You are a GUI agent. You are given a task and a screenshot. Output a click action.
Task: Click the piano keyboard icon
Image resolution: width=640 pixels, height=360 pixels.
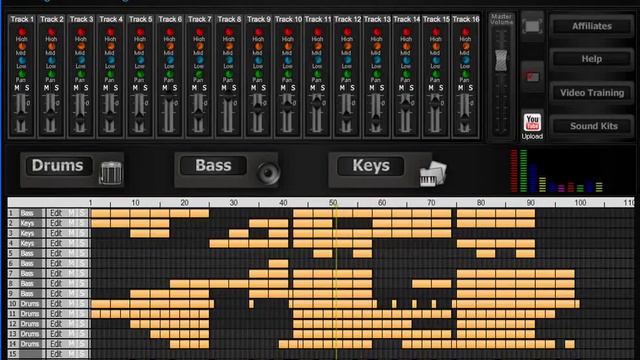click(433, 174)
